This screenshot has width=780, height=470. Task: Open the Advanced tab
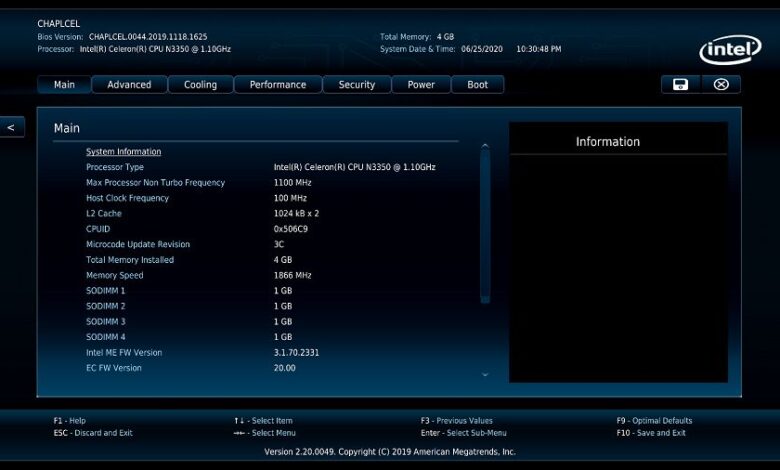pyautogui.click(x=129, y=85)
